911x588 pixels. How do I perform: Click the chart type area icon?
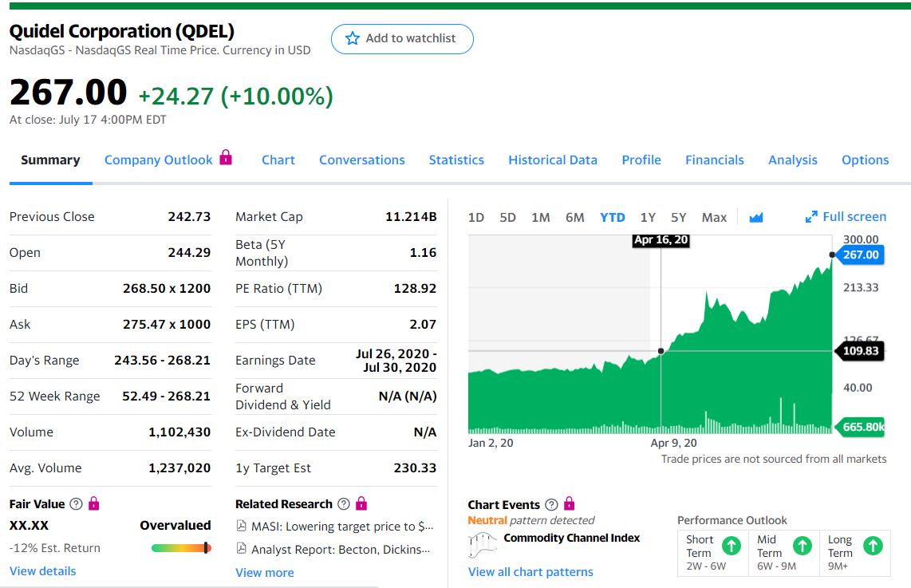tap(756, 217)
